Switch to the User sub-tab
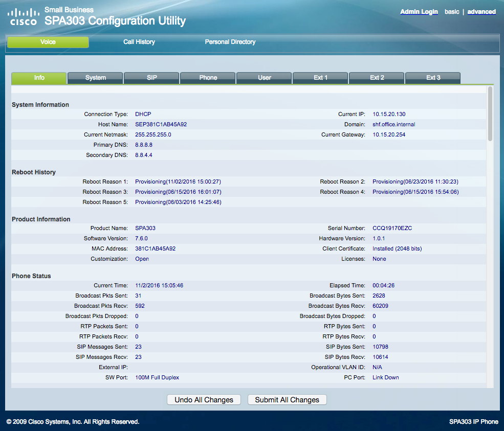504x431 pixels. coord(264,78)
